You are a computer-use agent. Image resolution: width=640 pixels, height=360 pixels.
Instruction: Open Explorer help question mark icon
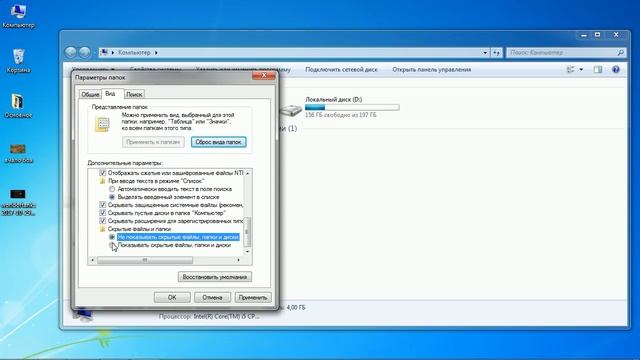click(616, 70)
